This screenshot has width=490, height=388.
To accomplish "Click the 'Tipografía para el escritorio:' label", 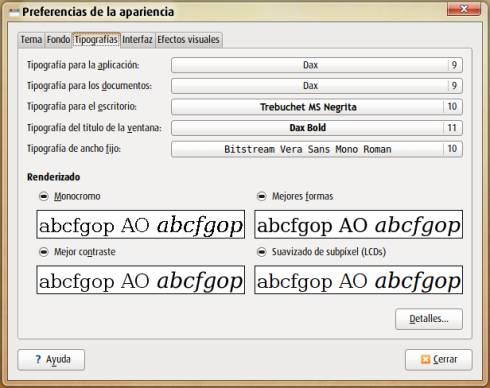I will click(82, 107).
